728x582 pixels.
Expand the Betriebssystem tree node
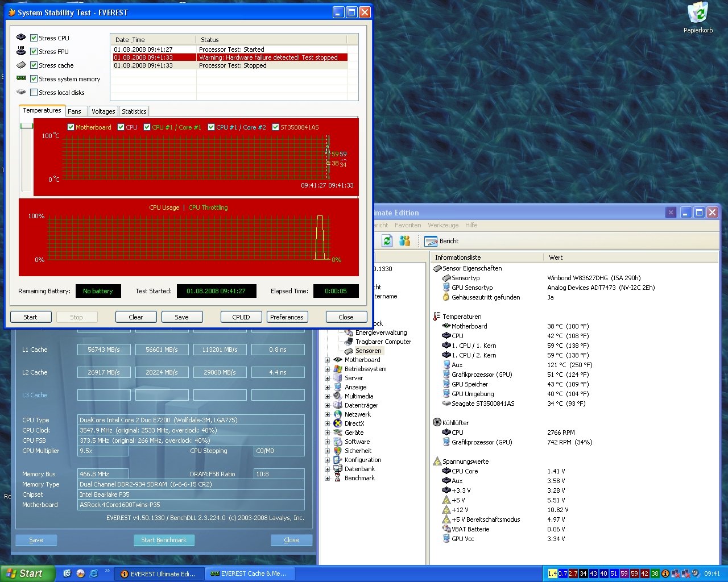[x=327, y=369]
